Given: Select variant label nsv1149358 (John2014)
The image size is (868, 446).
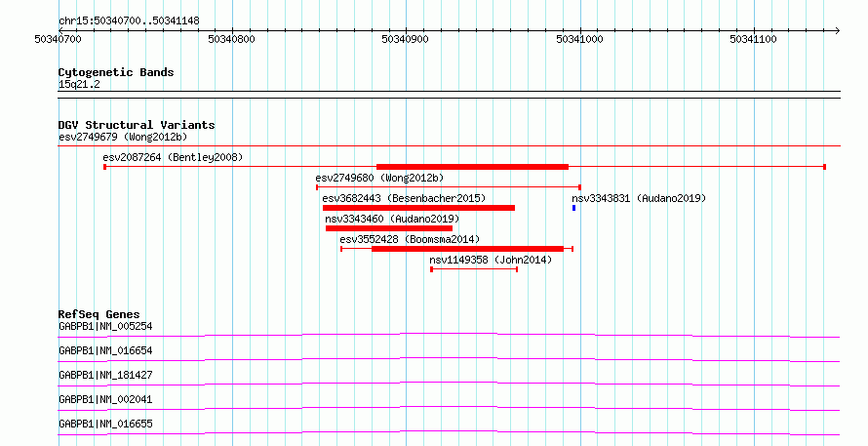Looking at the screenshot, I should click(491, 260).
